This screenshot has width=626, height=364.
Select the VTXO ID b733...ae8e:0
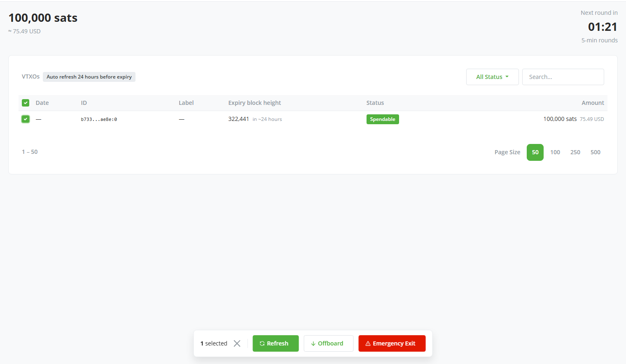pos(99,119)
